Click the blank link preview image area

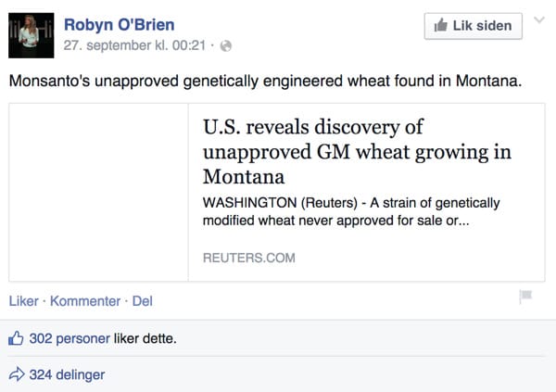99,192
